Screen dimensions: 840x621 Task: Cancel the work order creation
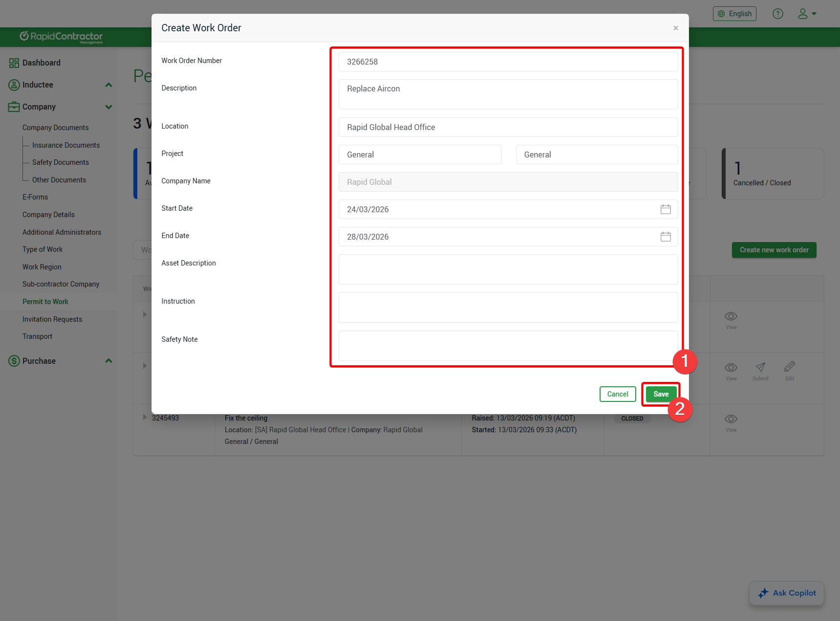pyautogui.click(x=617, y=394)
